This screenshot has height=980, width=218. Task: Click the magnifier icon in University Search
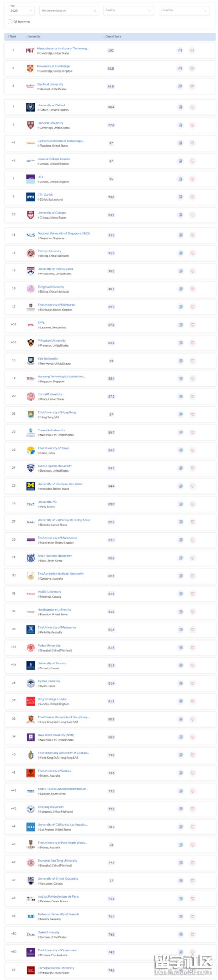95,11
